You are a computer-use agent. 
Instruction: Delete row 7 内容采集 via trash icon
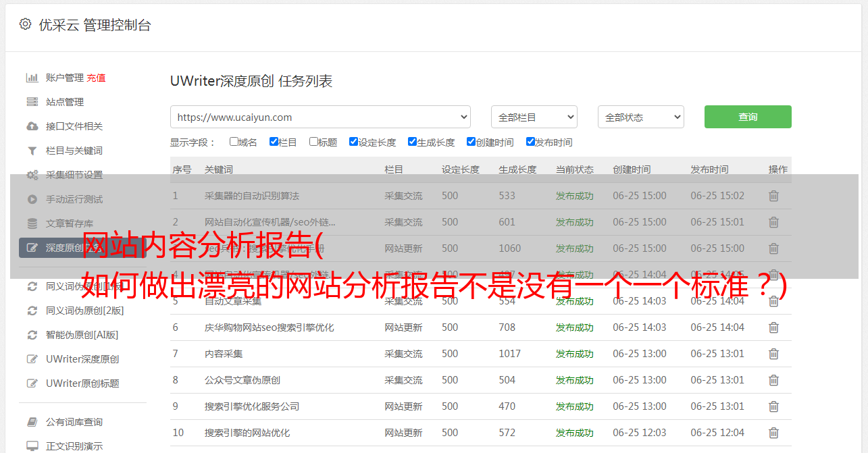click(774, 354)
